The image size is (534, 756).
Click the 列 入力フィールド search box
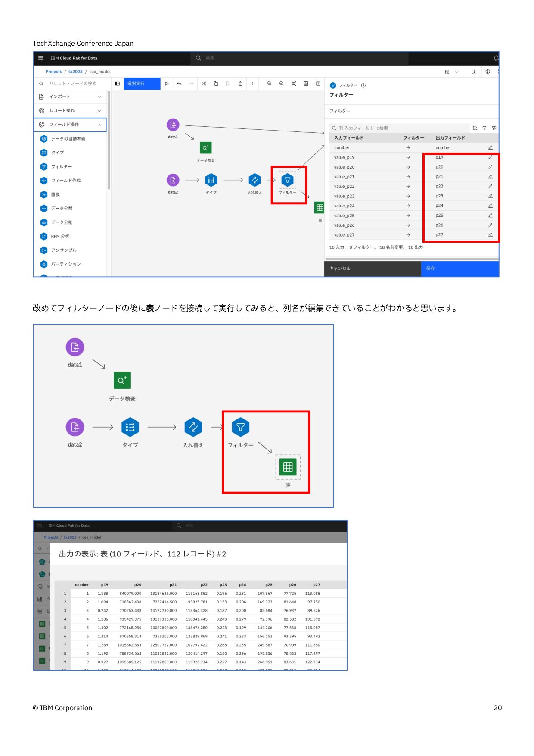tap(400, 128)
